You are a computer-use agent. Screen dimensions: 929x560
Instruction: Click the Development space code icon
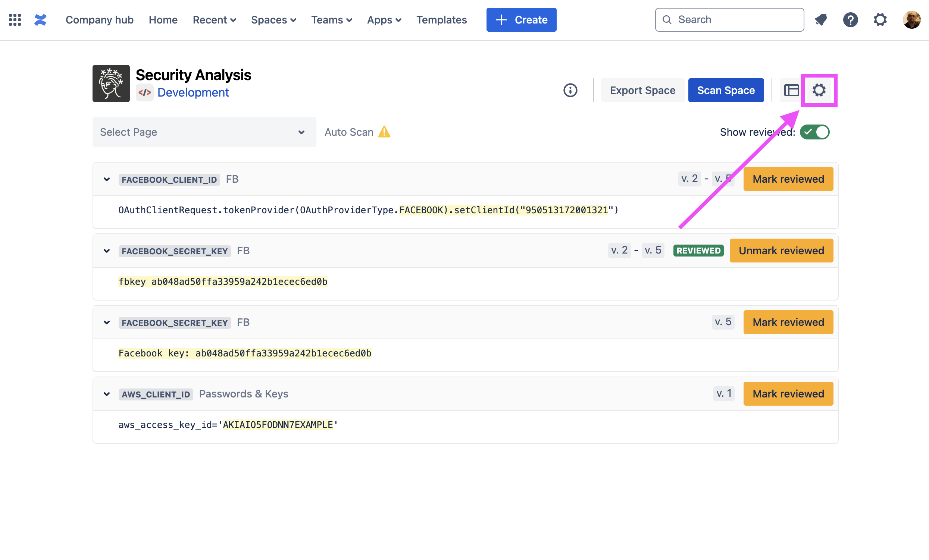(144, 92)
